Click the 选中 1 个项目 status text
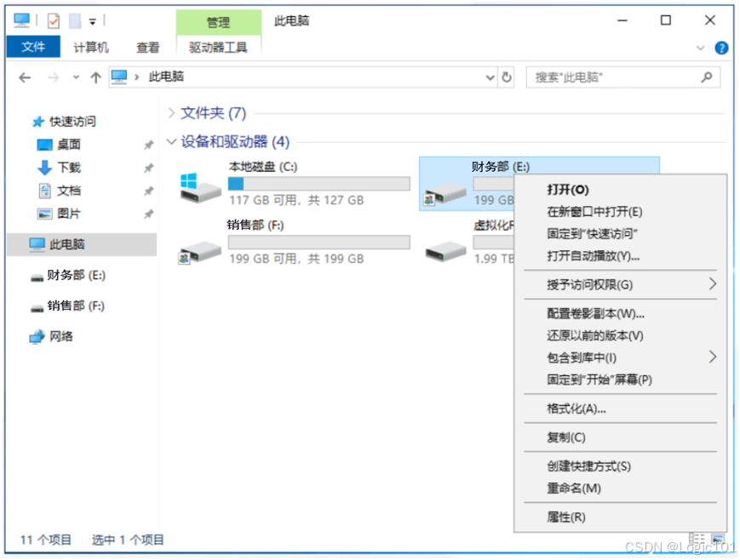Image resolution: width=740 pixels, height=560 pixels. pos(128,540)
